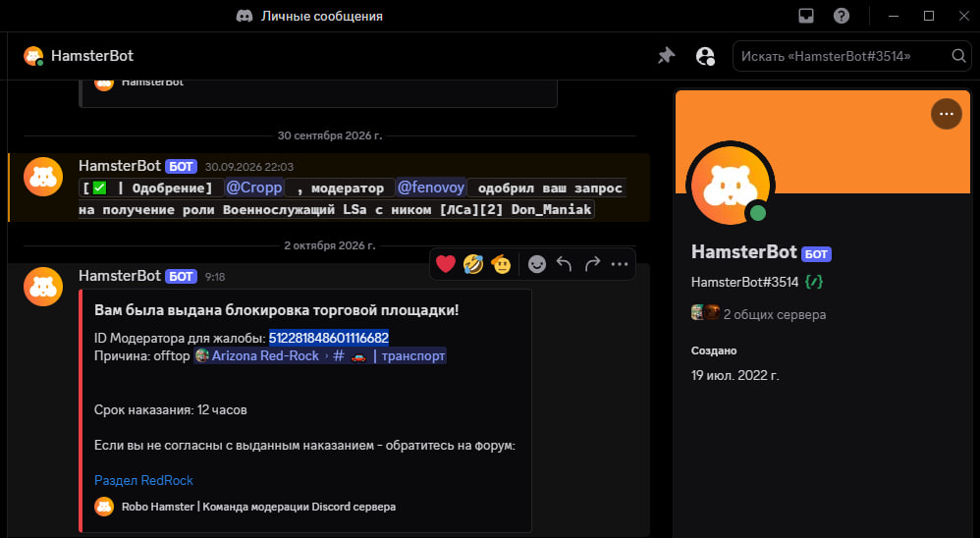Maximize the Discord window
Screen dimensions: 980x538
pos(929,16)
